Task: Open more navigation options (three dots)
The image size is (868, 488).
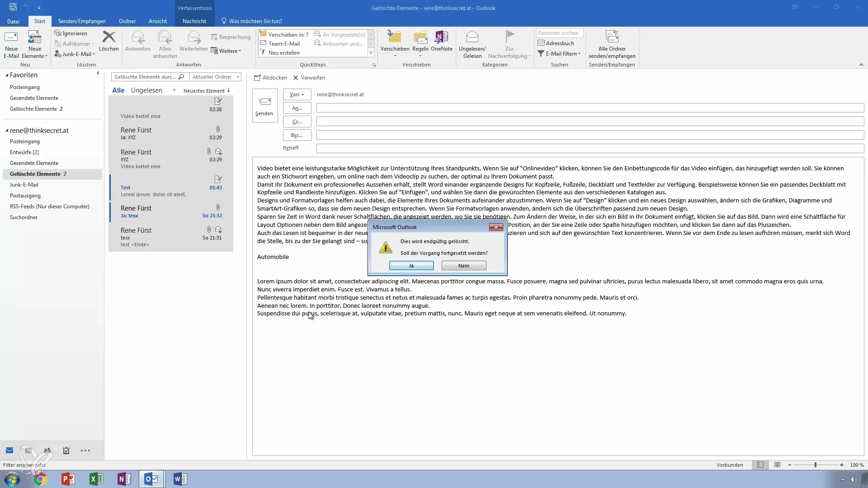Action: [85, 450]
